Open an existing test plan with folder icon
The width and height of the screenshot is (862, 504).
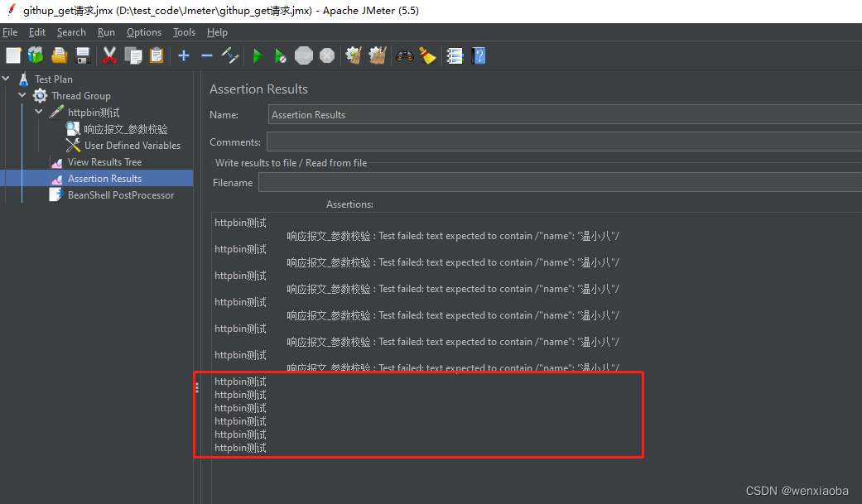(x=59, y=55)
